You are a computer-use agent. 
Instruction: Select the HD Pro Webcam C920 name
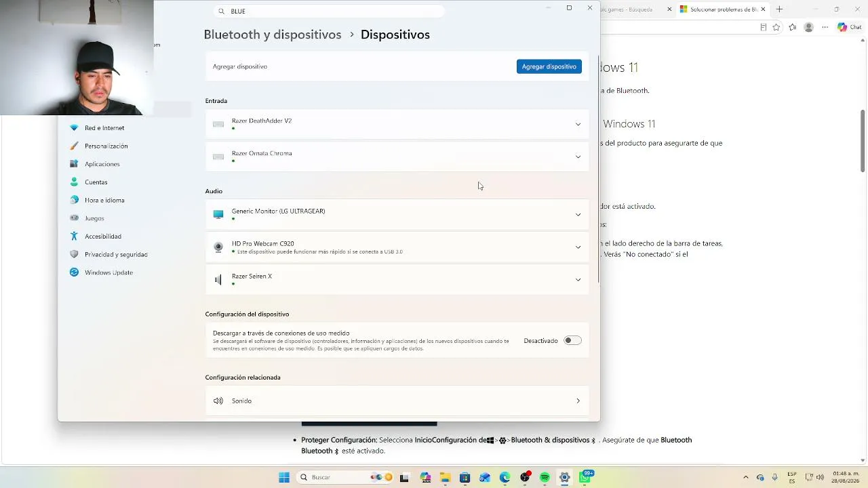[x=263, y=243]
